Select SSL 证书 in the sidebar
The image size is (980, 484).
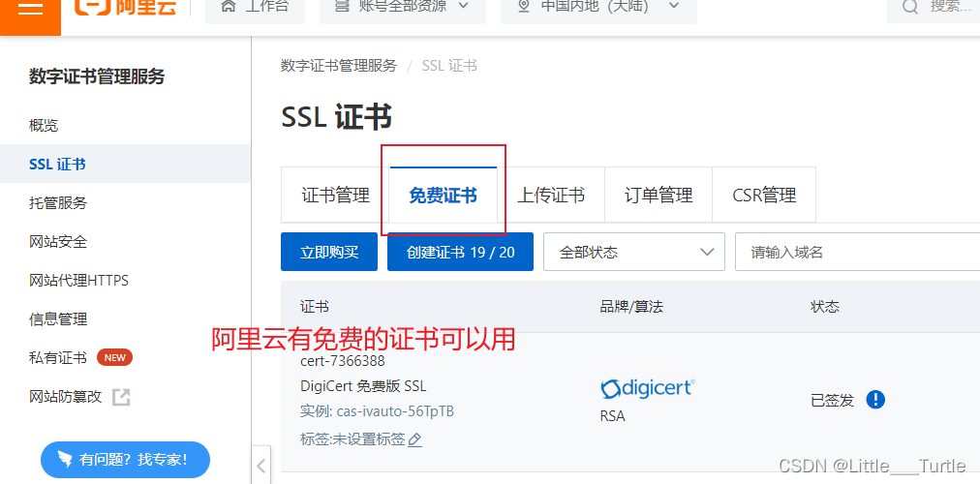[x=125, y=165]
